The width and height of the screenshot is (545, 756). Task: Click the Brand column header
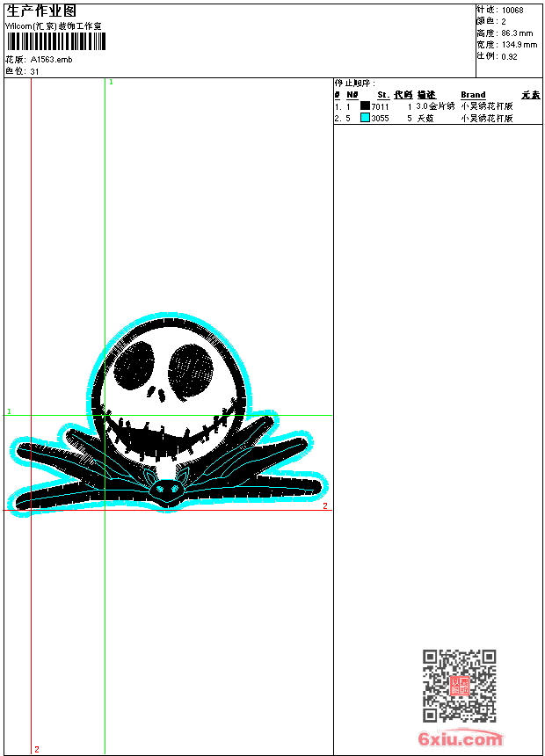(473, 95)
